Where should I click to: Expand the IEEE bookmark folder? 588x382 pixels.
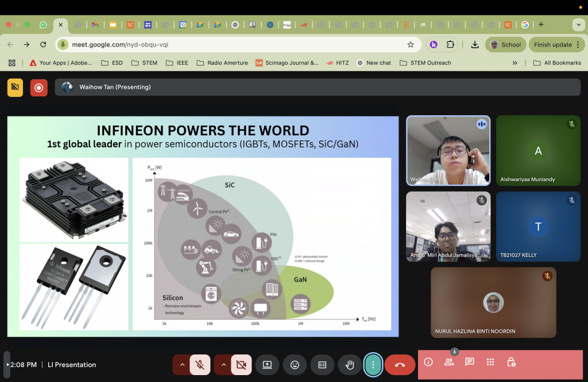coord(177,63)
